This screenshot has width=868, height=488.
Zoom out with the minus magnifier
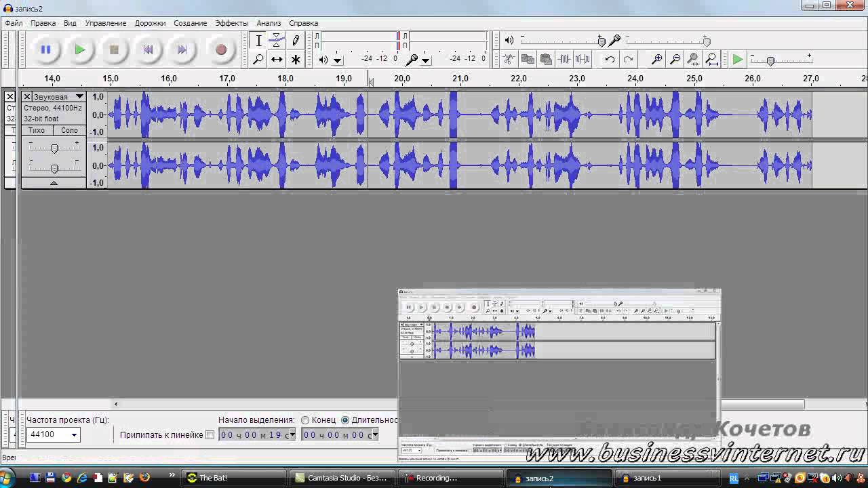click(675, 60)
